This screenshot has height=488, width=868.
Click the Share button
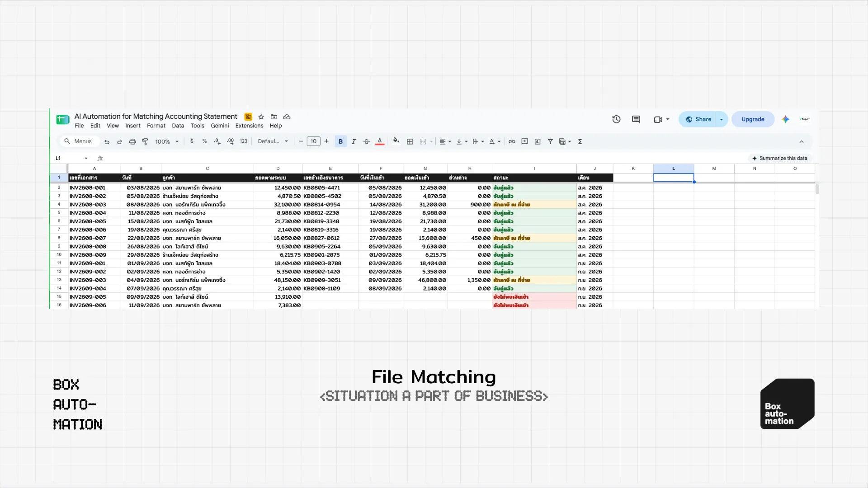[x=698, y=119]
